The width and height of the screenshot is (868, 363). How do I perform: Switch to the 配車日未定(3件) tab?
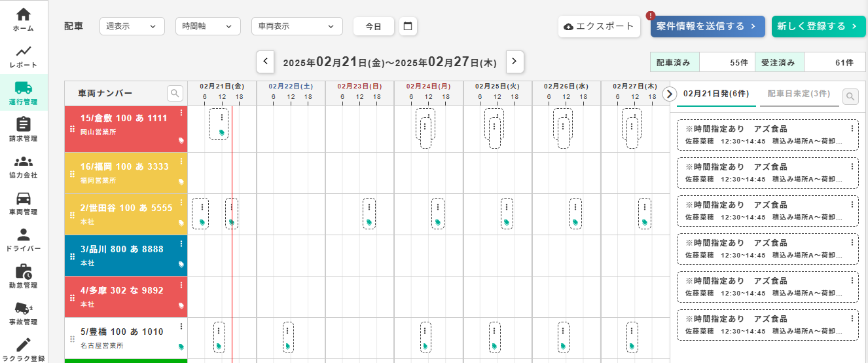click(799, 94)
